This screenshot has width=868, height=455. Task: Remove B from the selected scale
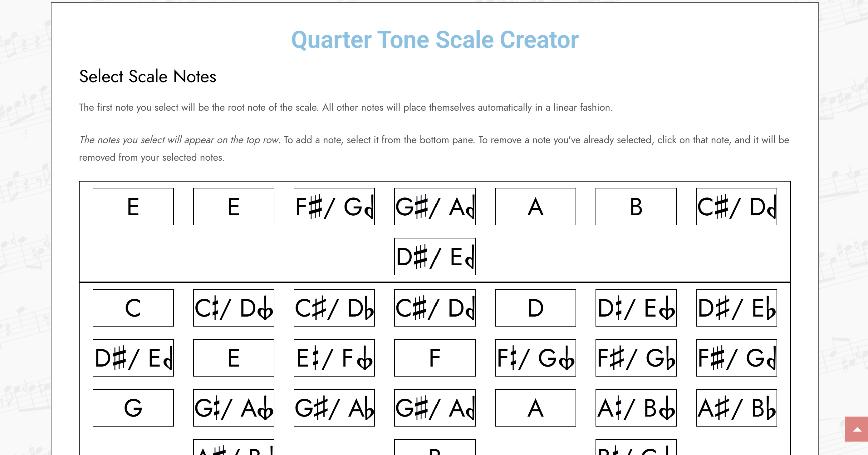(x=635, y=206)
